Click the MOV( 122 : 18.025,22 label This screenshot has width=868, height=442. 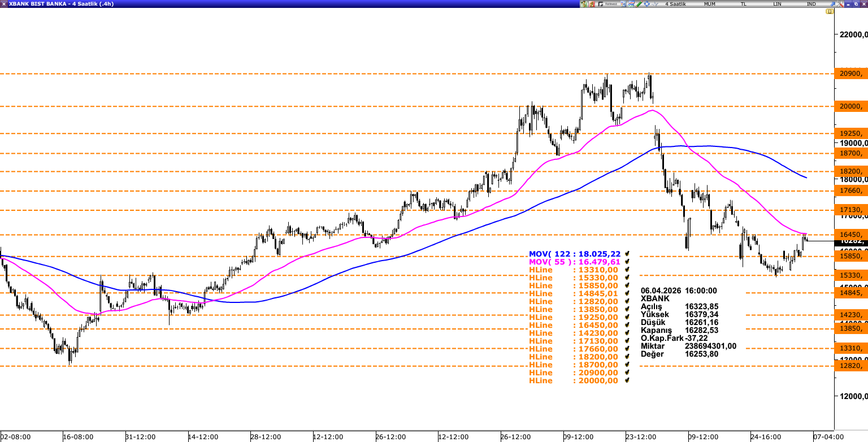pyautogui.click(x=575, y=254)
